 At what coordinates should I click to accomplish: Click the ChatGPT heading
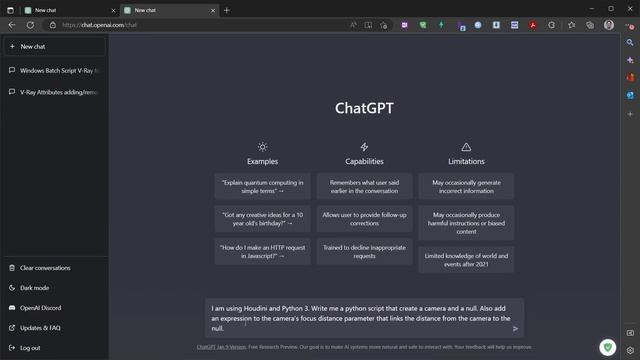[364, 108]
